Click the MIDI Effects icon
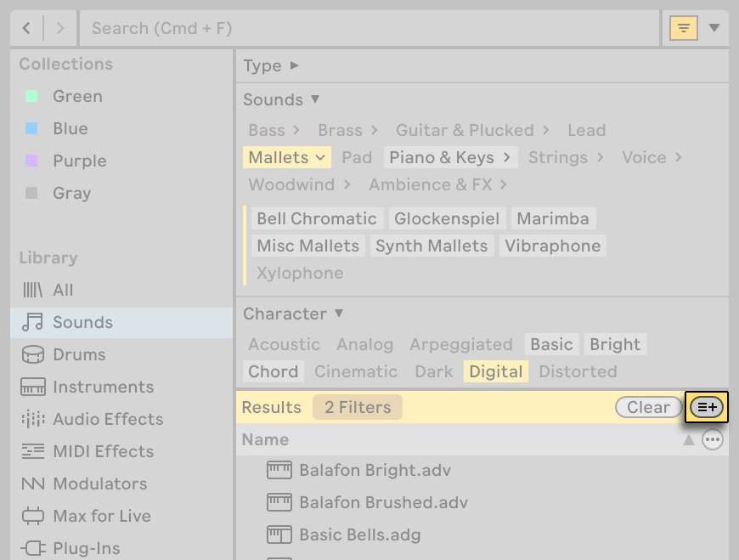This screenshot has width=739, height=560. click(x=33, y=451)
